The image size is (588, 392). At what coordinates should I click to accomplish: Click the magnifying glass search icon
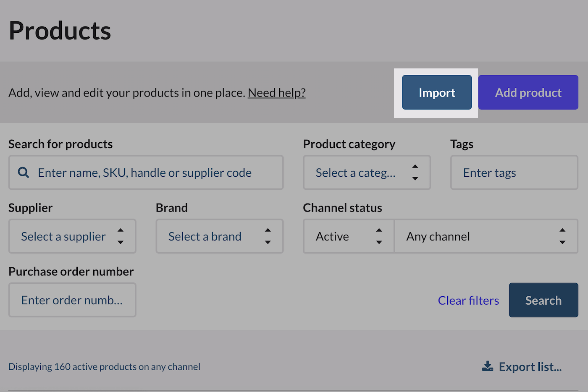pyautogui.click(x=24, y=172)
